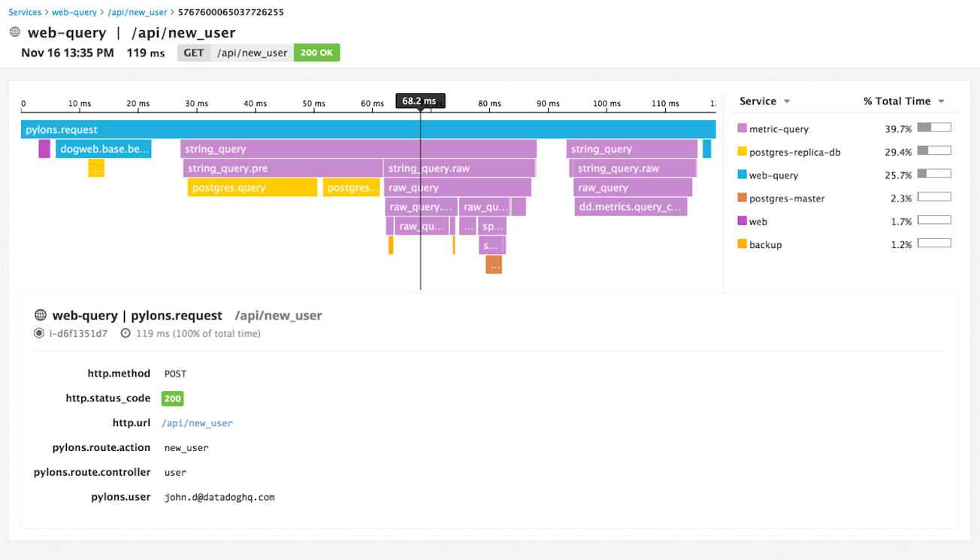Click the 68.2 ms timeline marker
The image size is (980, 560).
pyautogui.click(x=420, y=99)
